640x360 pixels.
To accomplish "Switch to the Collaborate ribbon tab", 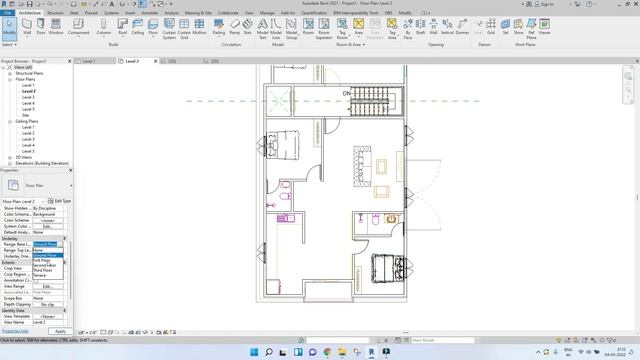I will [228, 13].
